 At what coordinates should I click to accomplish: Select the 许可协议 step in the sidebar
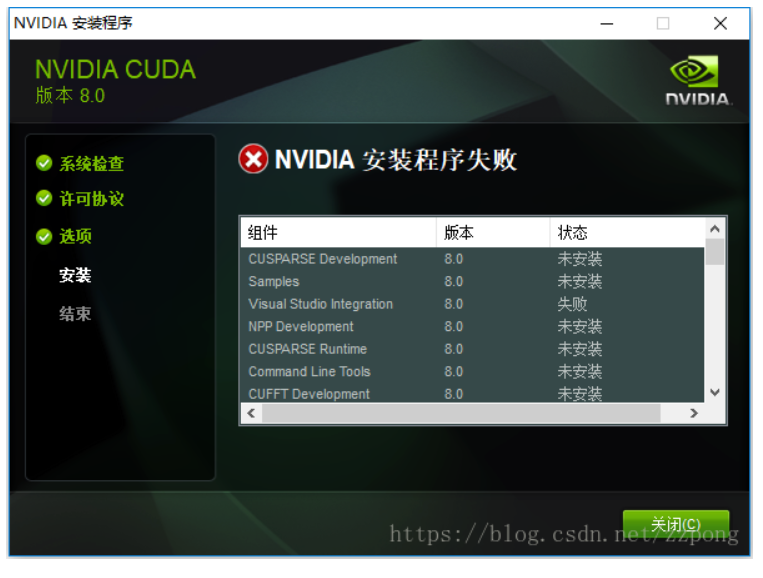pos(91,199)
